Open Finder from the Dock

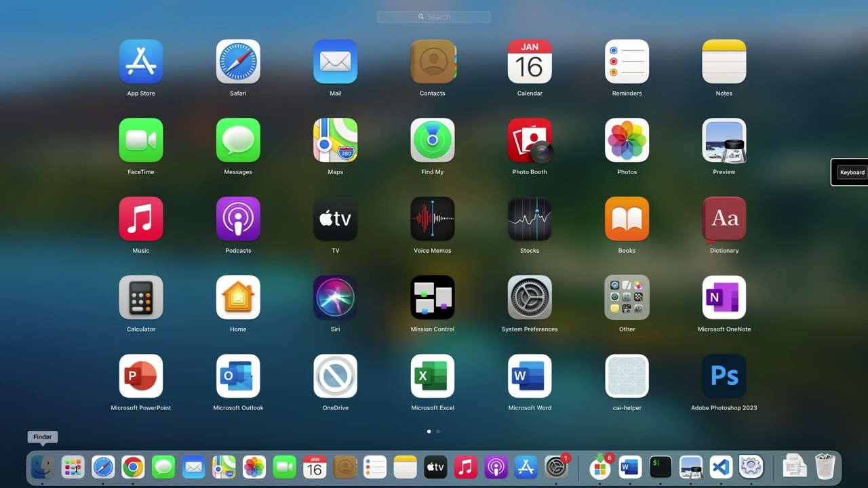[42, 467]
